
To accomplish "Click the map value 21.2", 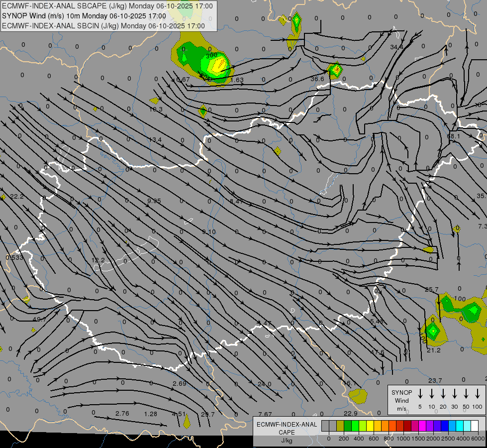I will 434,350.
